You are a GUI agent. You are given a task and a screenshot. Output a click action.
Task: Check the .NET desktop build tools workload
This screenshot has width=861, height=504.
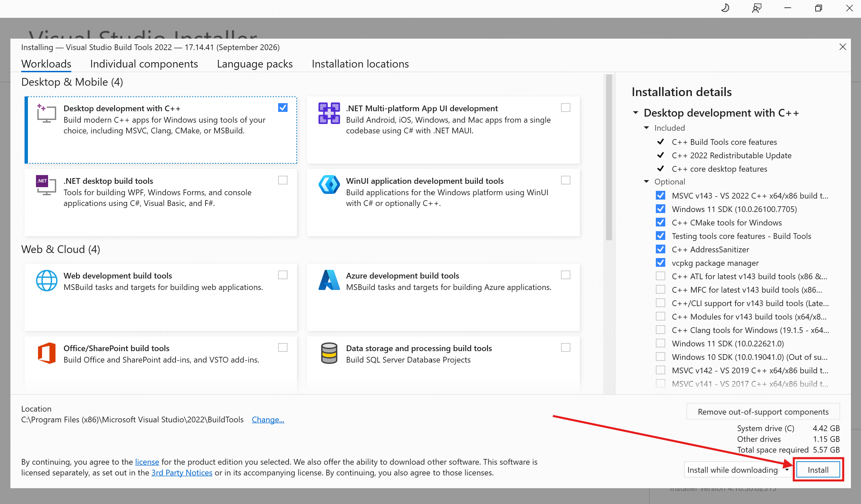283,180
